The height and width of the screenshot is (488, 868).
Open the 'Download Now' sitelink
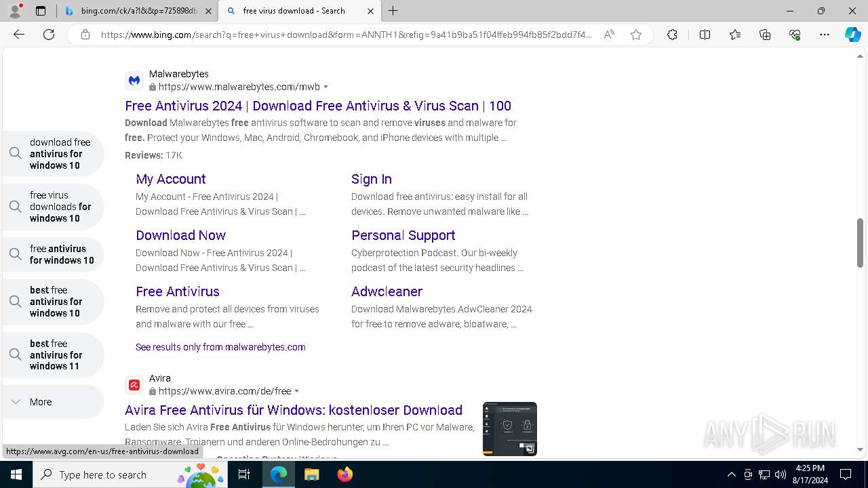coord(180,235)
